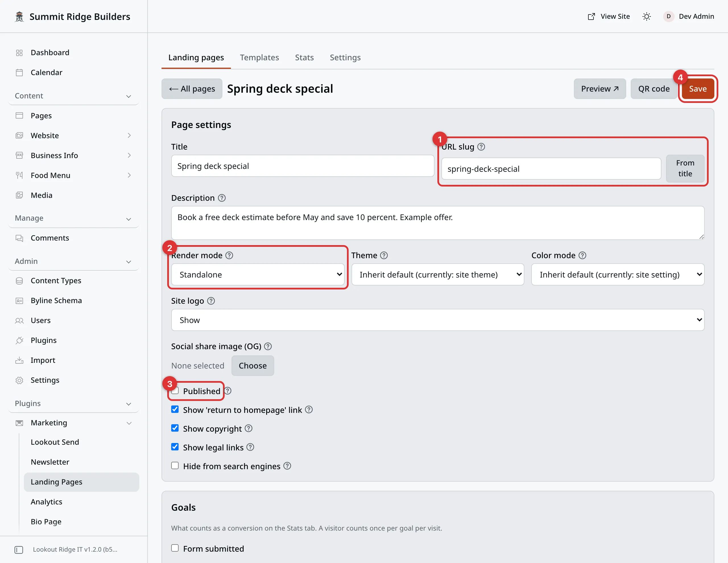Open the Site logo Show dropdown

[438, 320]
